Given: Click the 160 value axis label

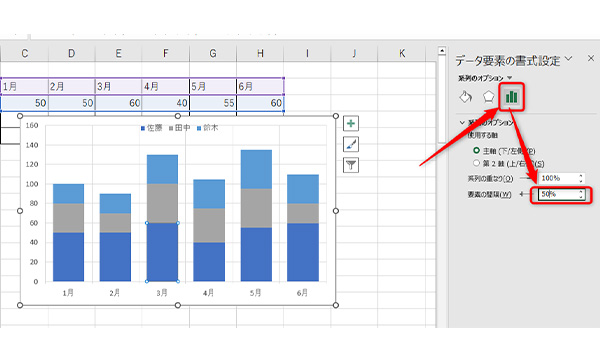Looking at the screenshot, I should point(32,125).
